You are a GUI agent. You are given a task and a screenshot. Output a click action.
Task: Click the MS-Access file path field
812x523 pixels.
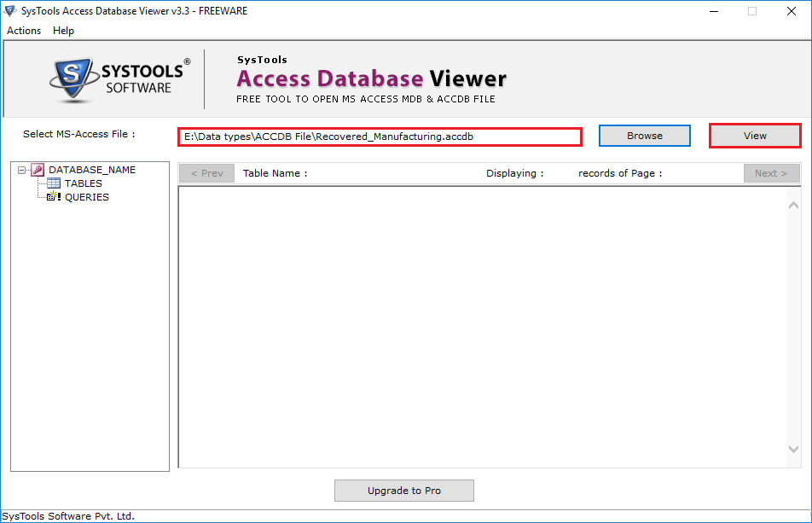click(x=380, y=137)
